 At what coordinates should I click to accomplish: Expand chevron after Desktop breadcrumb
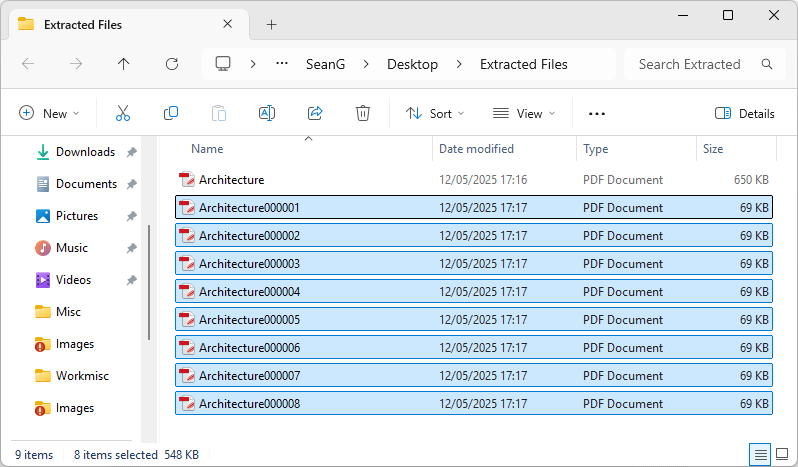coord(459,64)
